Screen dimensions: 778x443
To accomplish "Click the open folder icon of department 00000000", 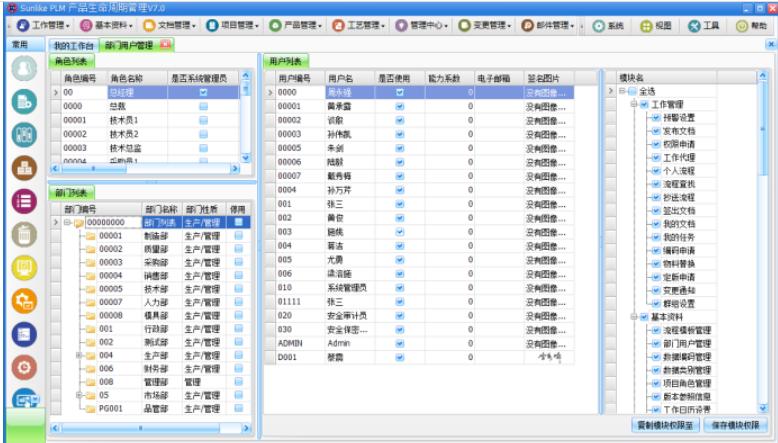I will click(x=79, y=223).
